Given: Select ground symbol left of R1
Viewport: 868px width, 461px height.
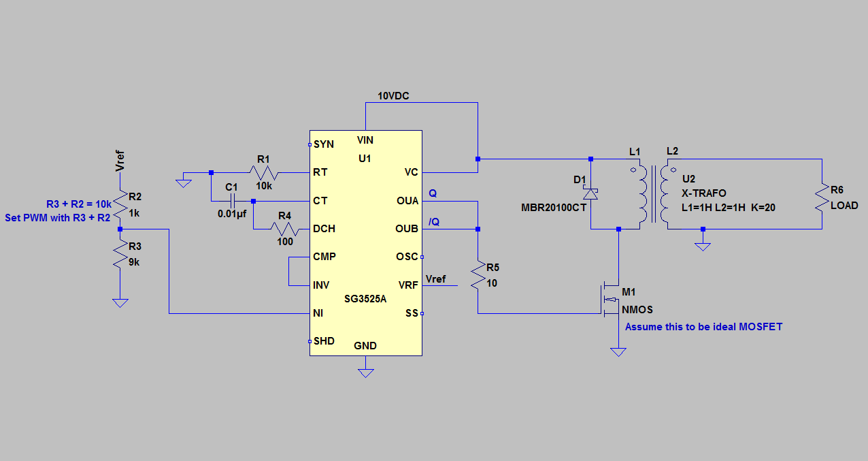Looking at the screenshot, I should pyautogui.click(x=183, y=182).
